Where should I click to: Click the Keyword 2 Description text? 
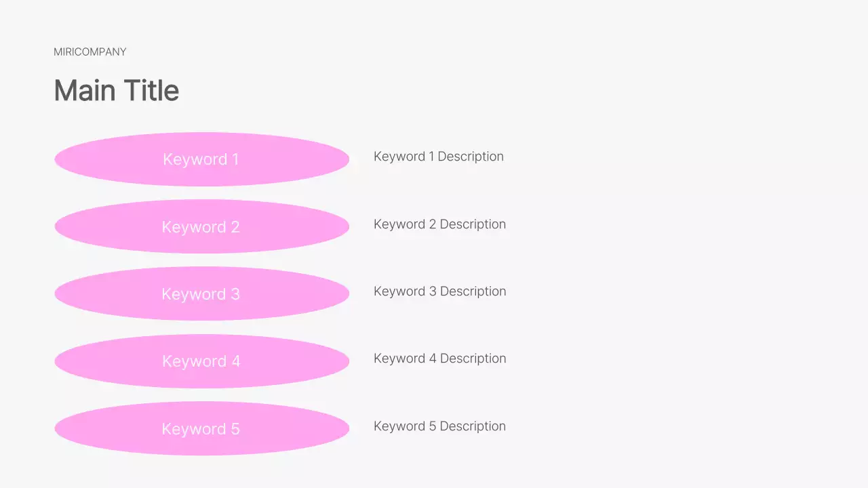(x=439, y=224)
